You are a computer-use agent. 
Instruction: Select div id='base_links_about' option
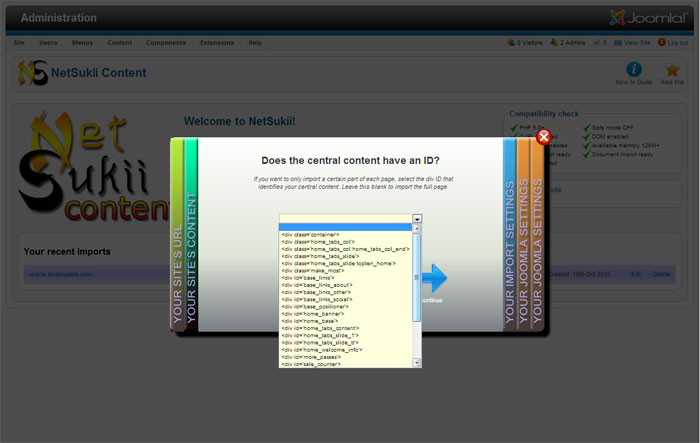pos(345,285)
